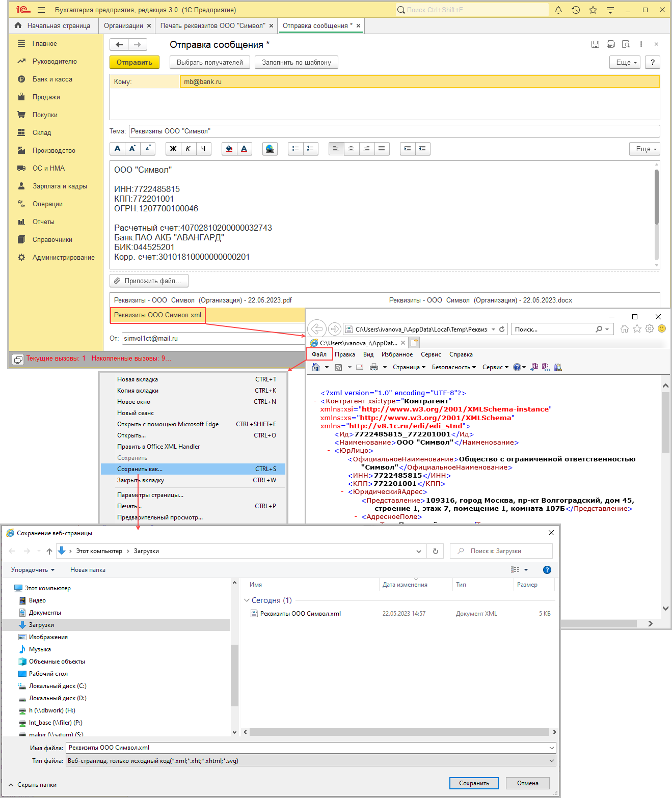Click Приложить файл button
The height and width of the screenshot is (798, 672).
click(149, 281)
